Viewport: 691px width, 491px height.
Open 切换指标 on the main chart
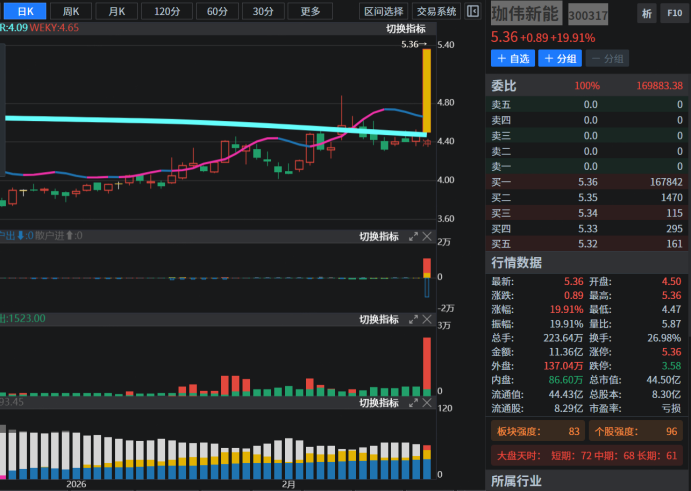tap(405, 28)
